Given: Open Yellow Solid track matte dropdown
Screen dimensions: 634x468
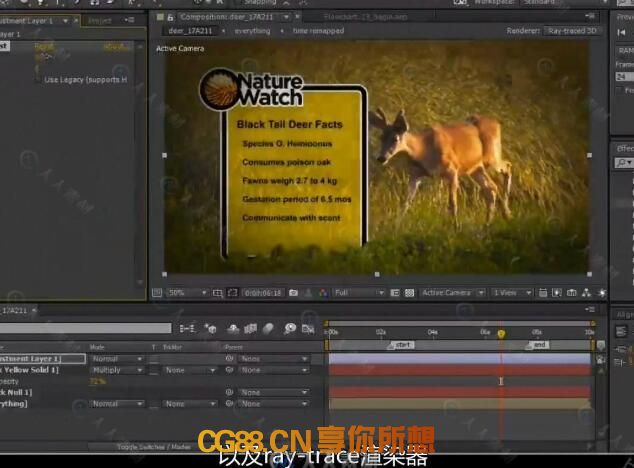Looking at the screenshot, I should coord(190,370).
